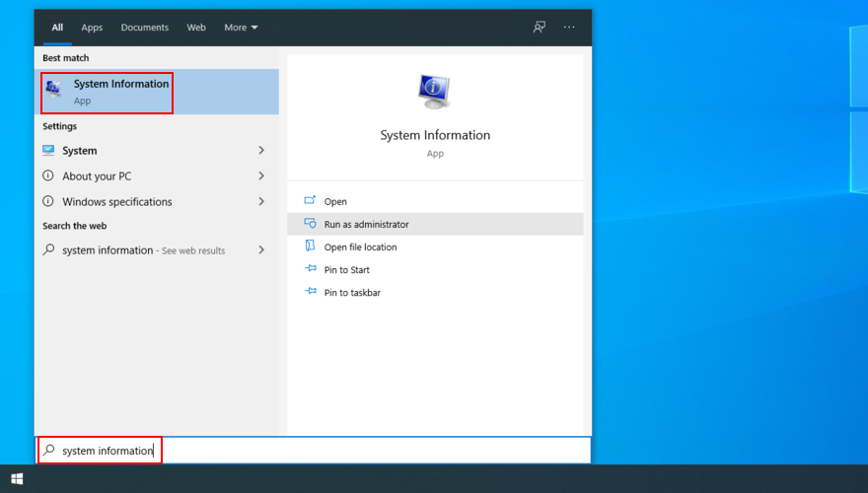868x493 pixels.
Task: Click the feedback icon in search header
Action: pyautogui.click(x=540, y=28)
